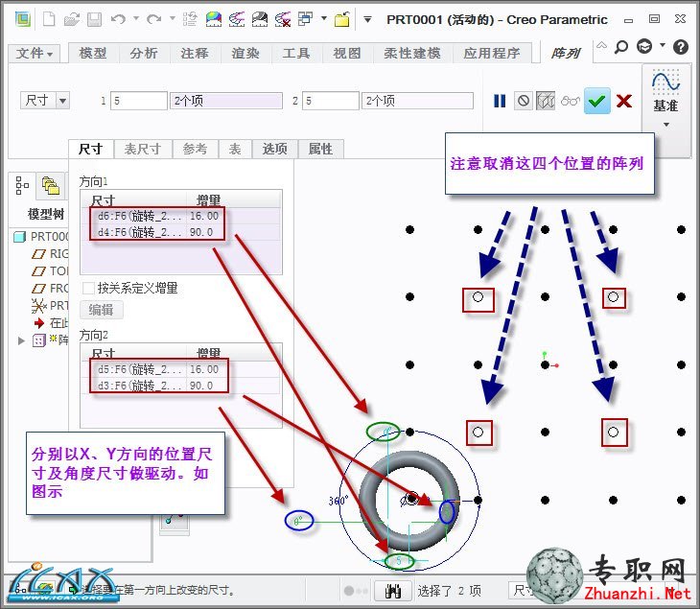Open the 表 panel tab

235,149
